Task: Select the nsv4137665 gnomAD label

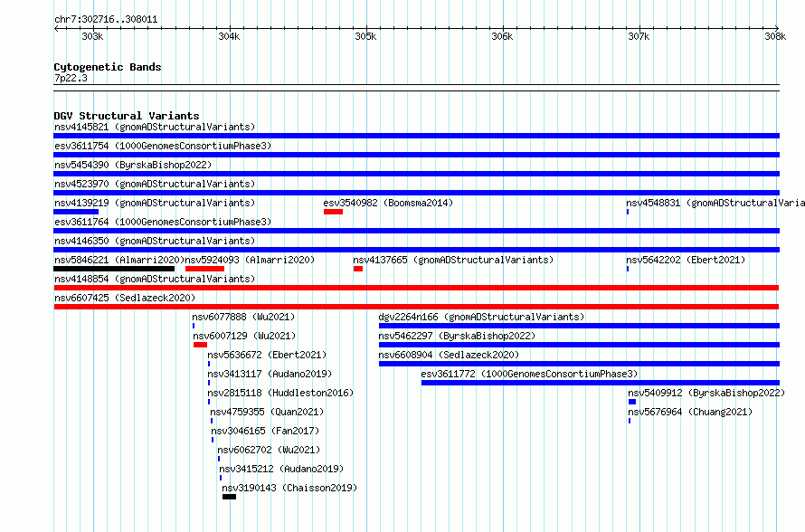Action: coord(453,260)
